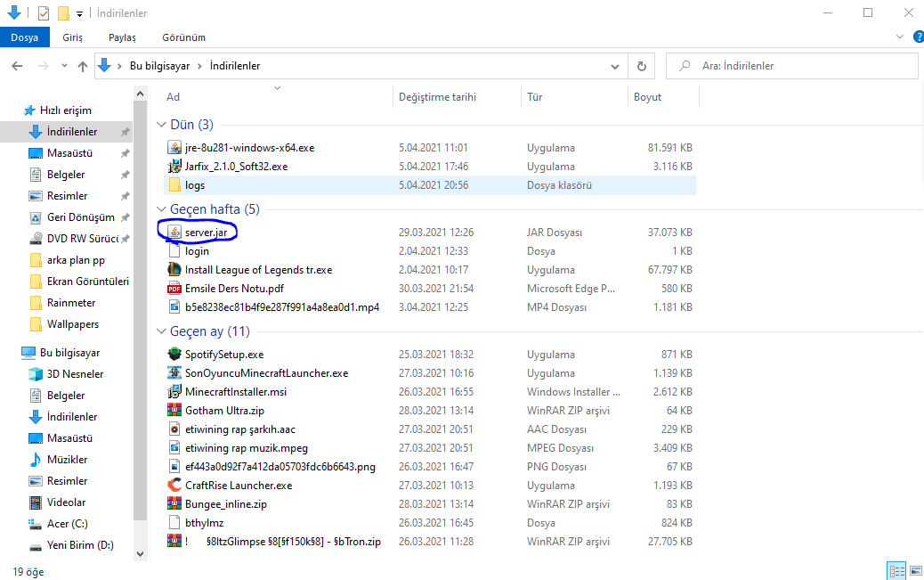
Task: Select Hızlı erişim in the navigation pane
Action: pyautogui.click(x=65, y=110)
